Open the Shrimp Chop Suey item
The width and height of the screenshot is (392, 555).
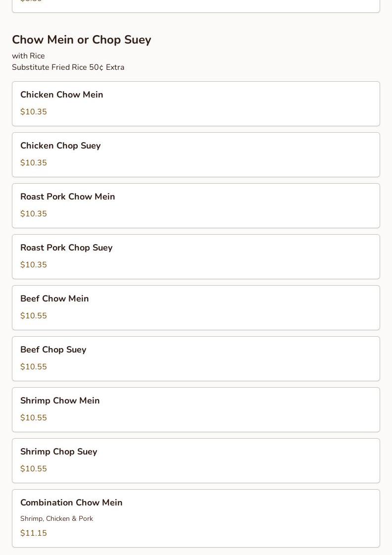coord(196,460)
